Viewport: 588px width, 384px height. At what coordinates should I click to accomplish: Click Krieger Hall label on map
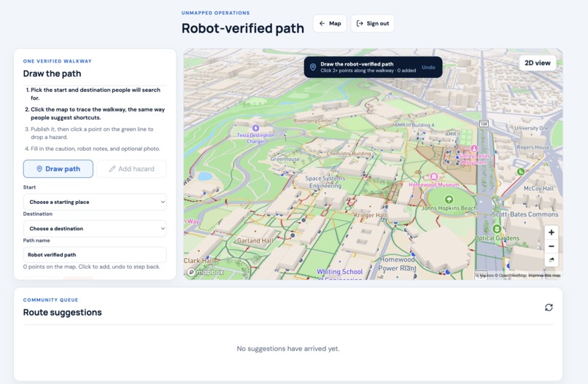(370, 216)
